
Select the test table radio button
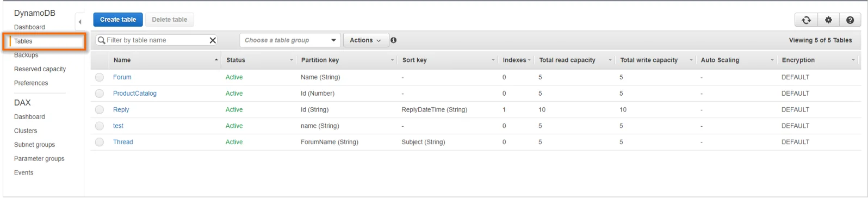100,126
